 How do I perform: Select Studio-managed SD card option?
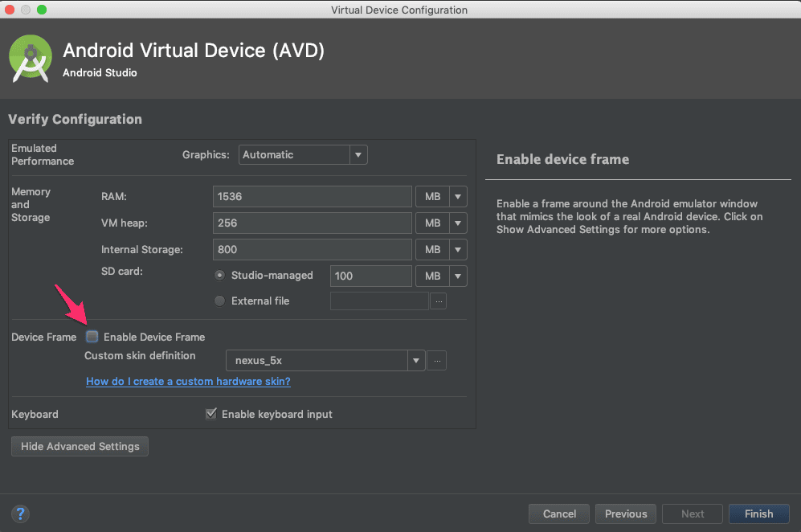(x=219, y=276)
